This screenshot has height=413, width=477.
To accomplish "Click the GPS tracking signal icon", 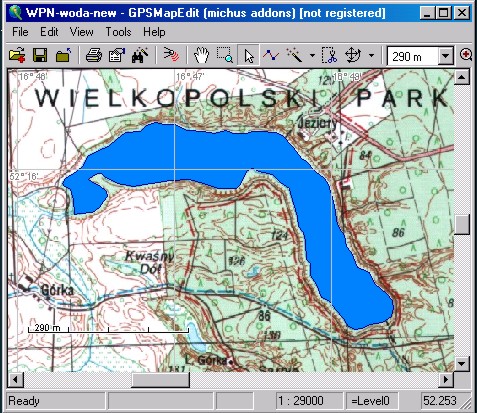I will pyautogui.click(x=171, y=55).
